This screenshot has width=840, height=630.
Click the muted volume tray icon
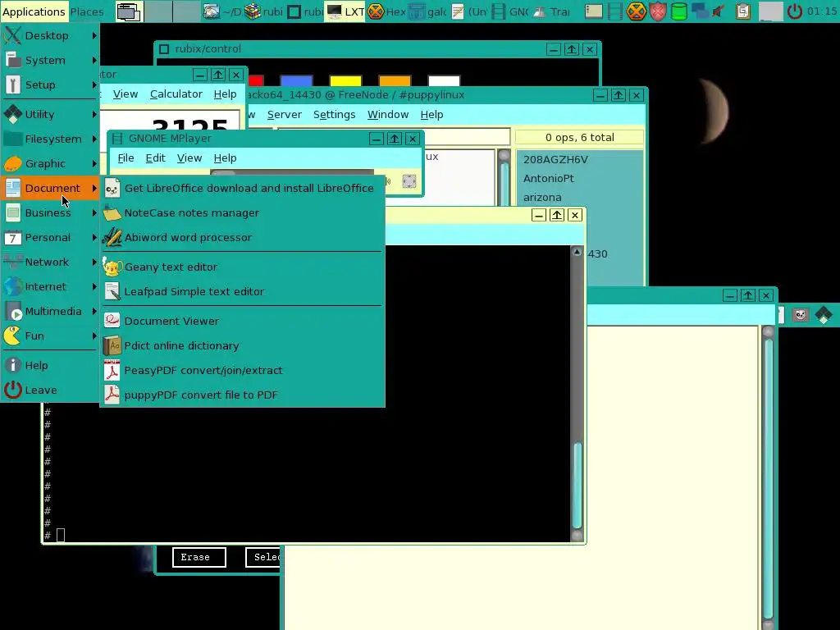click(x=719, y=11)
